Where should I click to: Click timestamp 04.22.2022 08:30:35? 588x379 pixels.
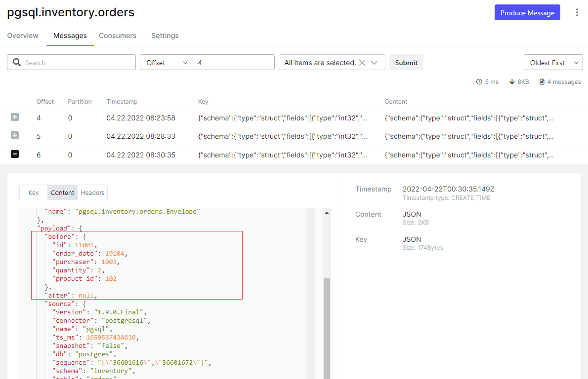(141, 155)
